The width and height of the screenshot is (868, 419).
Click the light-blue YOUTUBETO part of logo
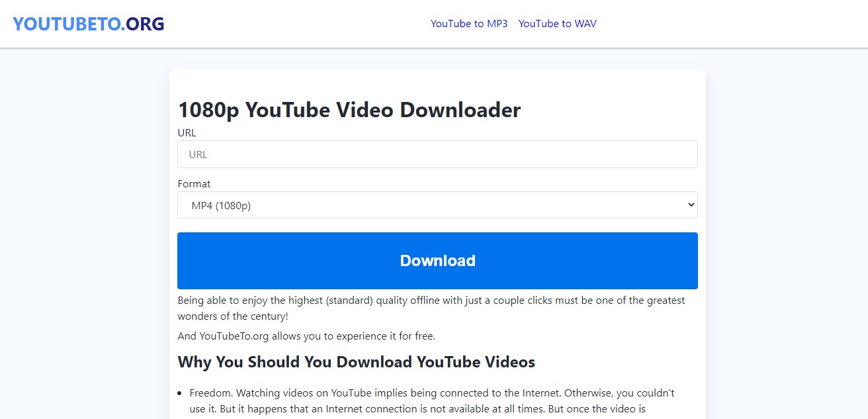(x=66, y=24)
